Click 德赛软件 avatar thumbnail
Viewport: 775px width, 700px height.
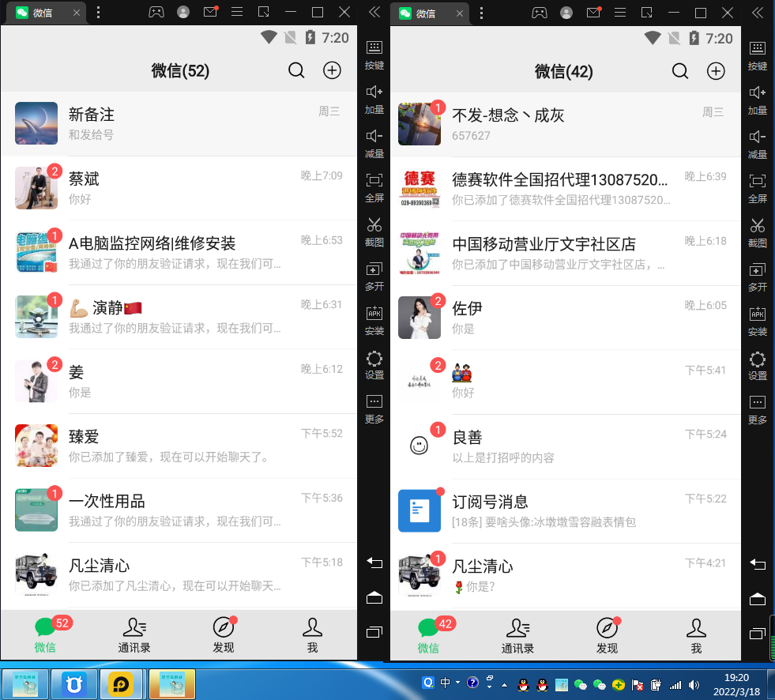pos(419,189)
